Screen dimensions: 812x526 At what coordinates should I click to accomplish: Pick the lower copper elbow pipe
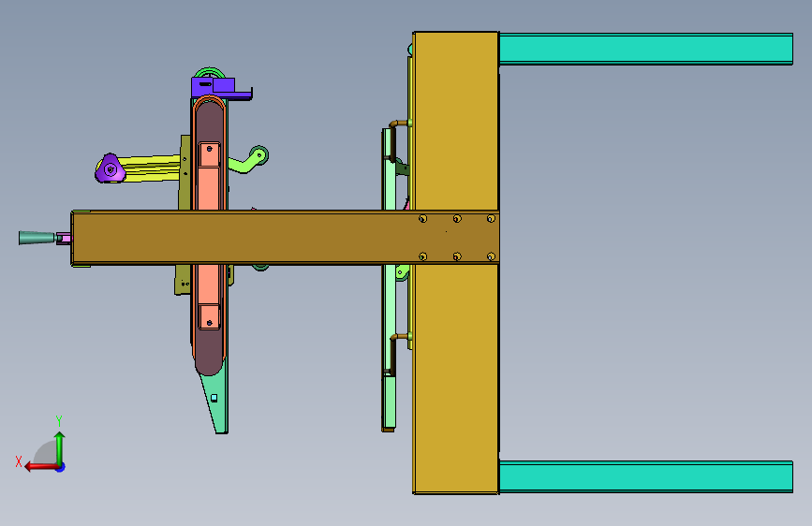click(x=400, y=338)
